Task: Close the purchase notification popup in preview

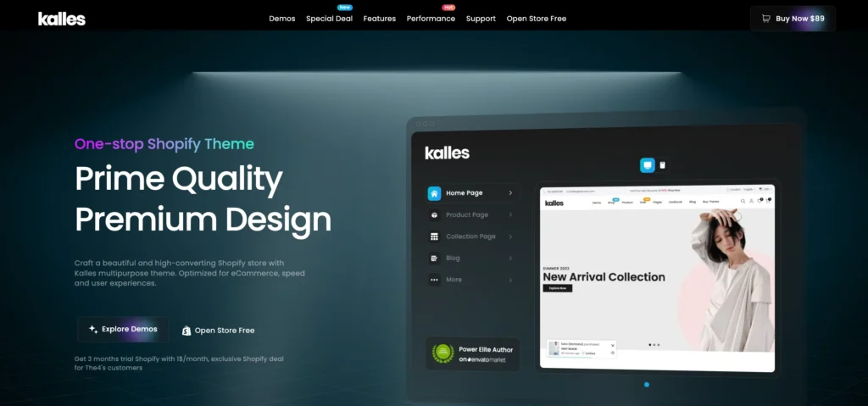Action: [613, 346]
